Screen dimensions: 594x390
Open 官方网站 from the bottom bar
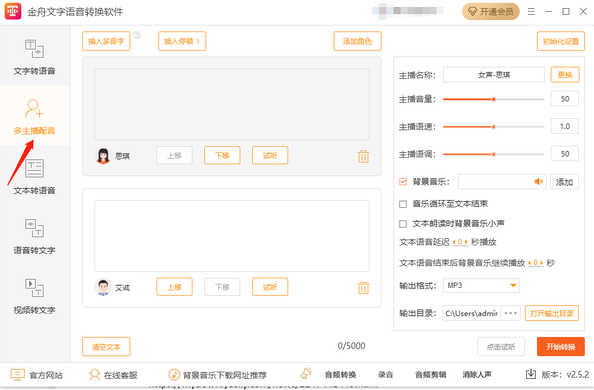coord(36,375)
